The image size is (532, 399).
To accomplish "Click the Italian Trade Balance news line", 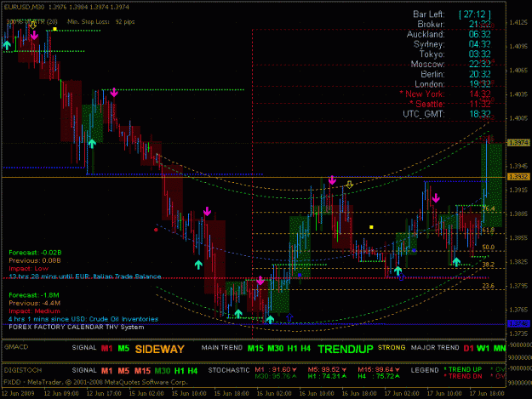I will [85, 276].
